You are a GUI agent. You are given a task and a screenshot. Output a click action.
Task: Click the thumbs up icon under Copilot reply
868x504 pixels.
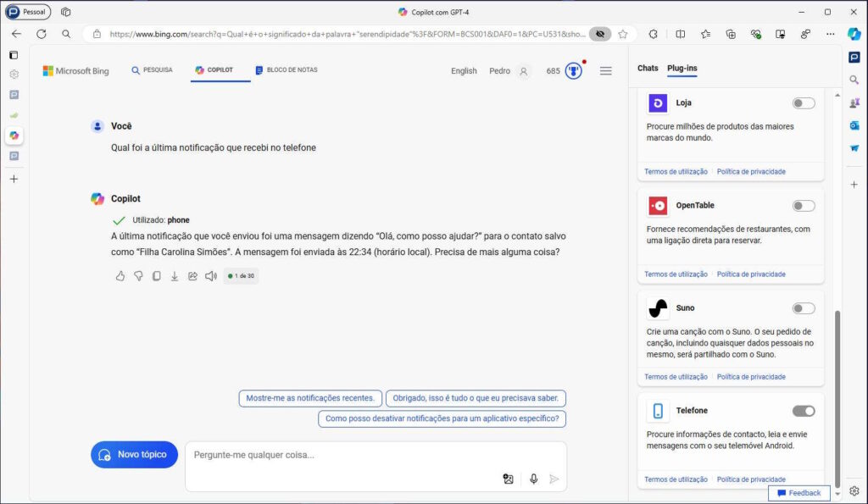point(120,275)
